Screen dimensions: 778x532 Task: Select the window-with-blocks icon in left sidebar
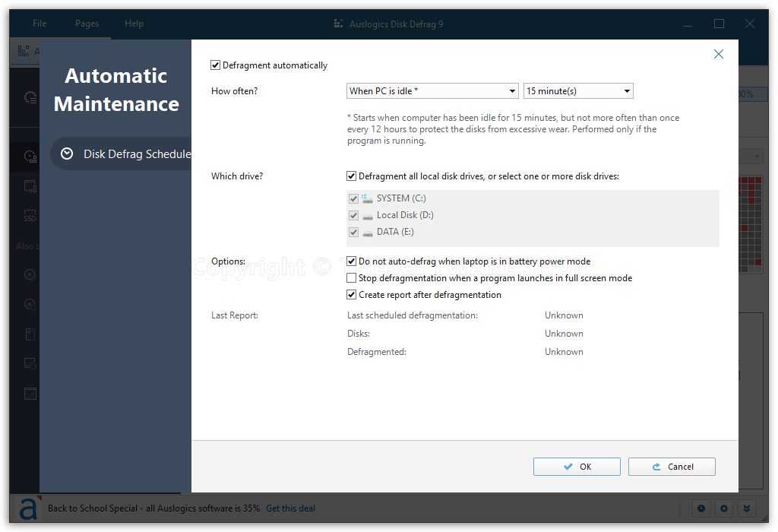click(x=30, y=187)
